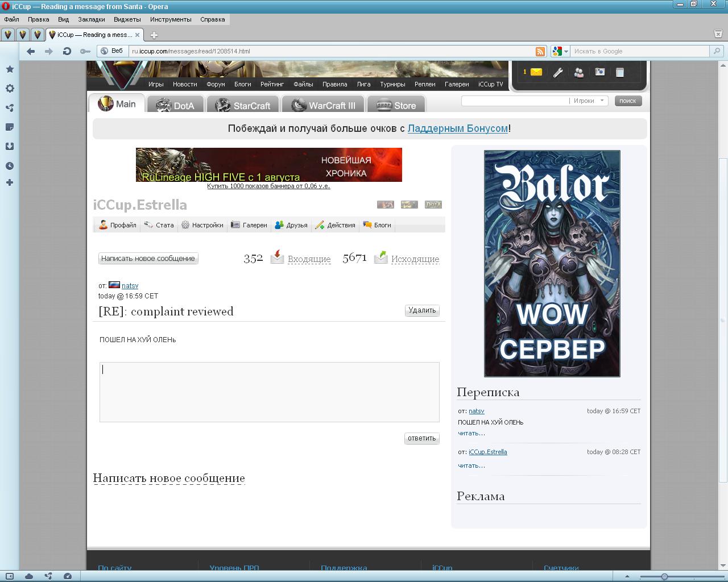Click the plus icon to add a panel
The width and height of the screenshot is (728, 582).
[x=10, y=182]
